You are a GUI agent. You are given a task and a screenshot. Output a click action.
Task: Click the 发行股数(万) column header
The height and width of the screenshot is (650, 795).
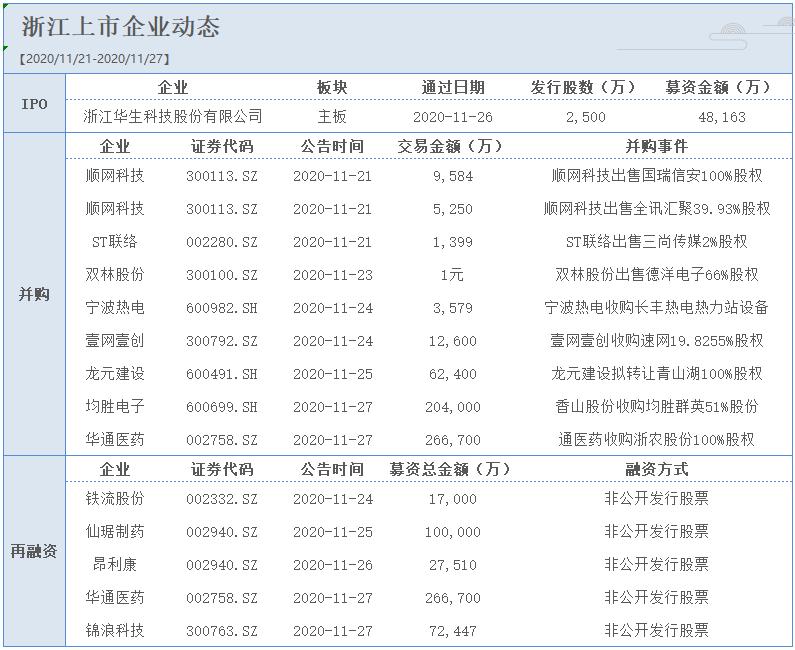click(x=583, y=87)
